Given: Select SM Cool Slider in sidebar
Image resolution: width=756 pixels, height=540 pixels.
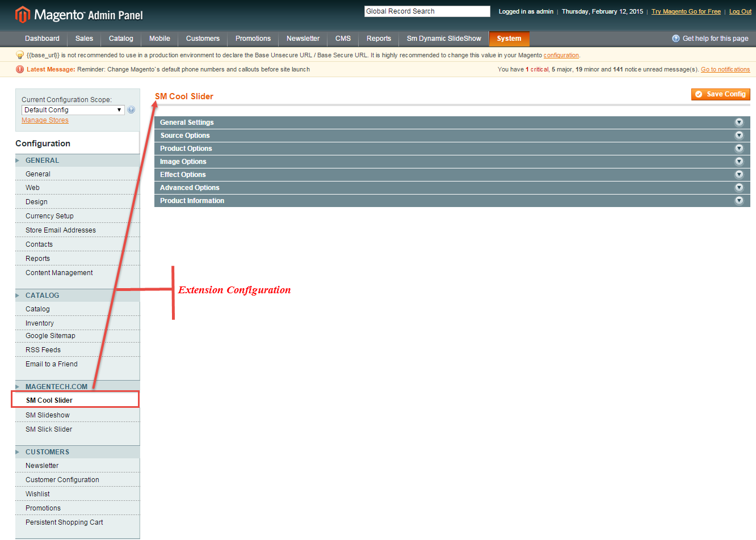Looking at the screenshot, I should click(75, 400).
